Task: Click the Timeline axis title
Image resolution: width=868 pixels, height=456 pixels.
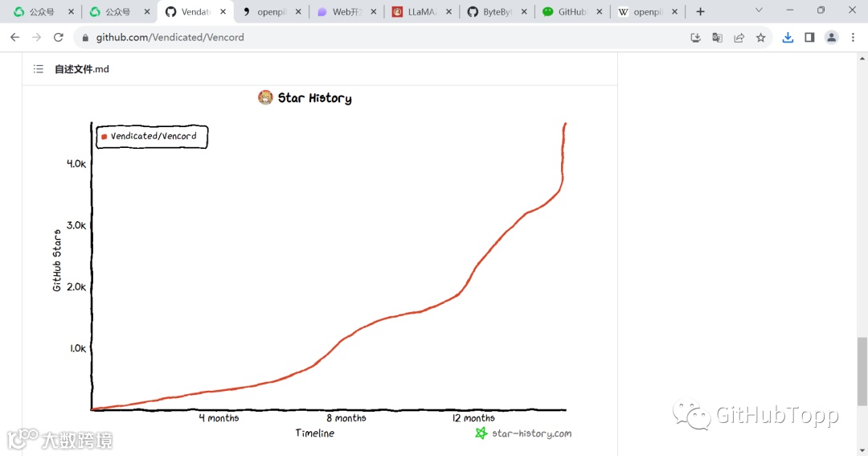Action: tap(314, 433)
